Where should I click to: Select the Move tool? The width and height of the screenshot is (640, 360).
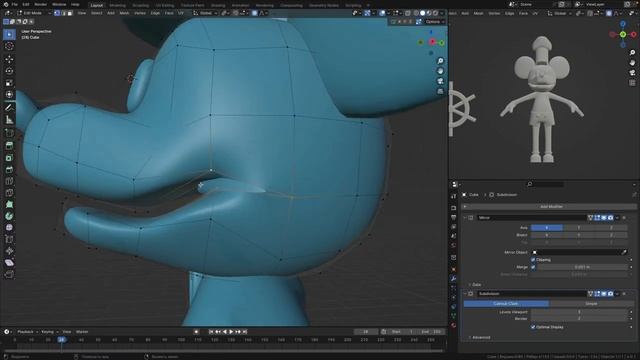click(x=9, y=59)
